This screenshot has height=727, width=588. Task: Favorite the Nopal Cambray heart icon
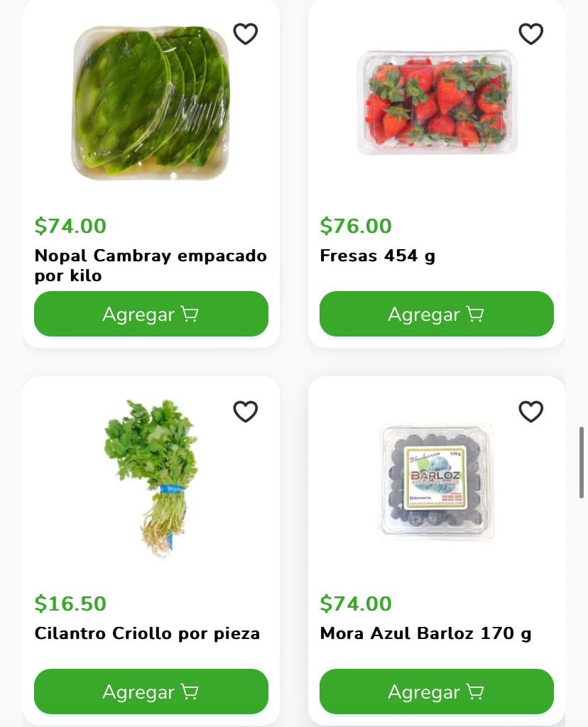[x=246, y=33]
